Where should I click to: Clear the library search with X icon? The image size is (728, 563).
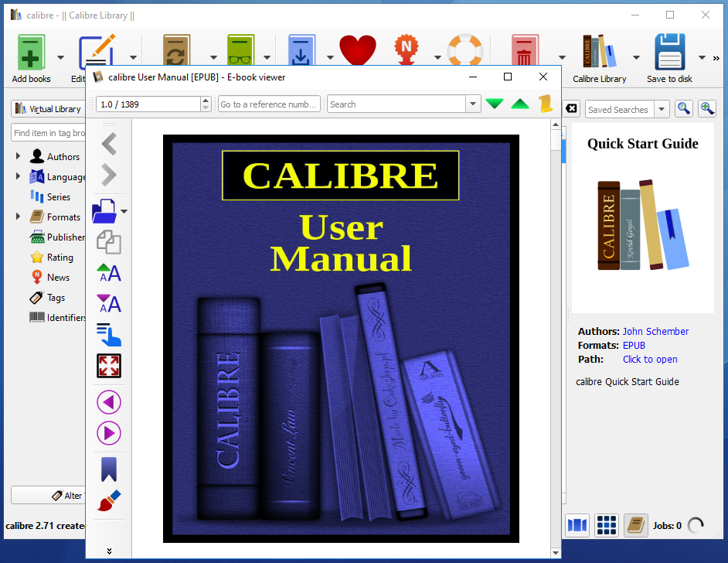(572, 109)
